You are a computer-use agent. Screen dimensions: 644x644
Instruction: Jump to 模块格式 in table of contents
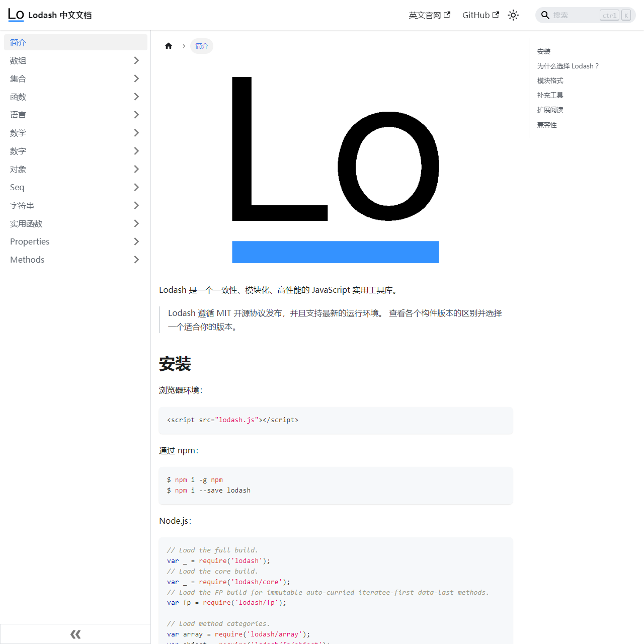(x=550, y=80)
